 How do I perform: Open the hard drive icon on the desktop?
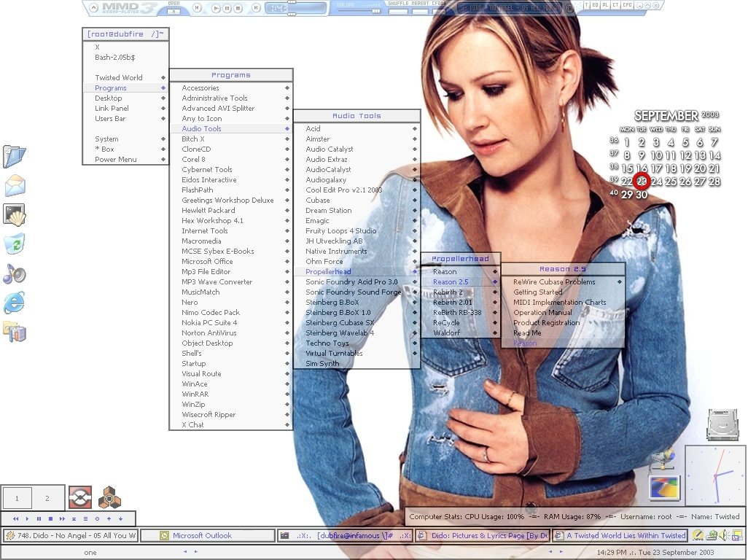click(x=722, y=424)
